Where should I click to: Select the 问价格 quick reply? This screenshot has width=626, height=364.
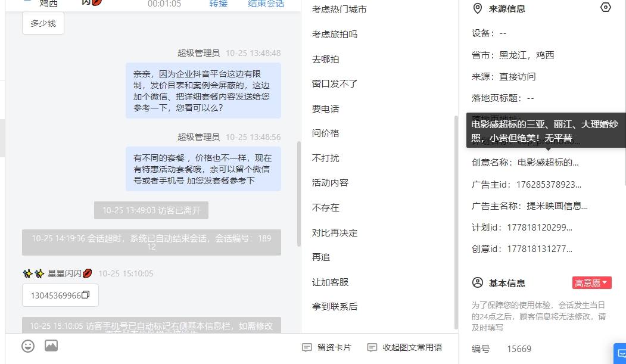point(325,133)
